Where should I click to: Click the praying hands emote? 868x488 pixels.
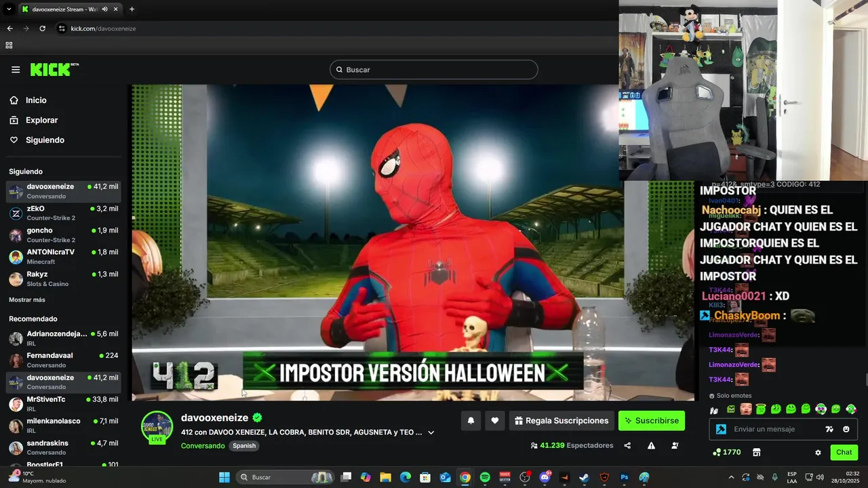click(x=713, y=409)
